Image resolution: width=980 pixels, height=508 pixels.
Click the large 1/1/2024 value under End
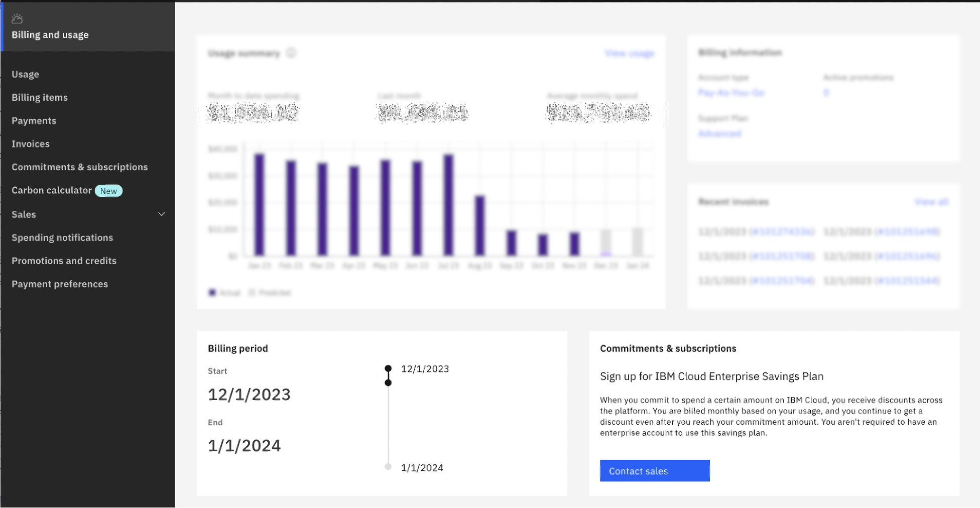(244, 446)
